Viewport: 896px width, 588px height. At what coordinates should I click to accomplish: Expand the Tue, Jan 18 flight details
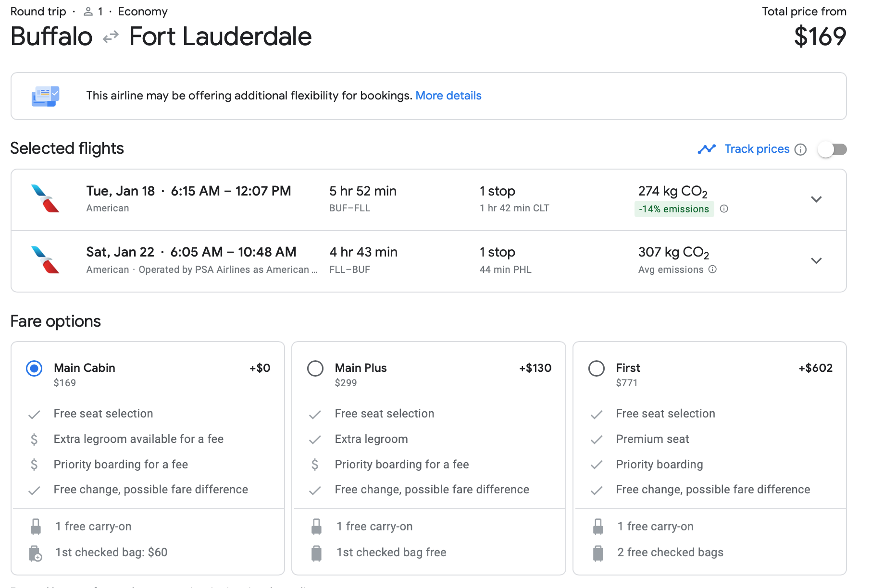(816, 199)
